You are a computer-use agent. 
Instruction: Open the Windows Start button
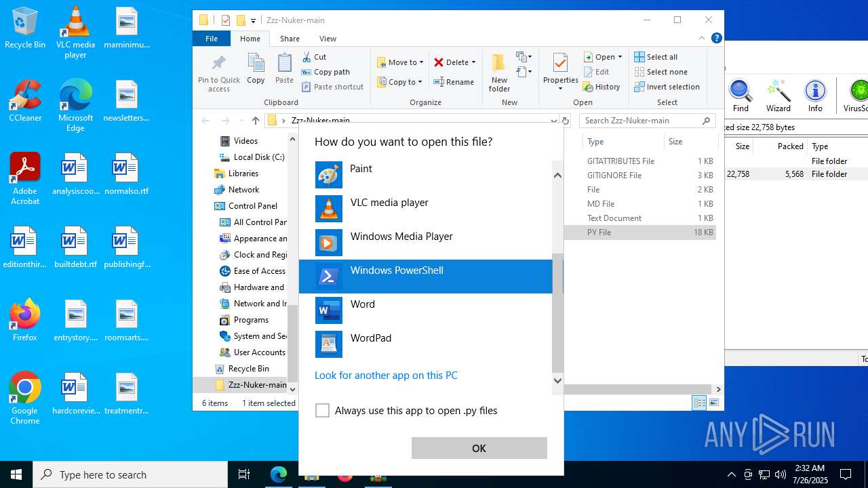tap(16, 474)
